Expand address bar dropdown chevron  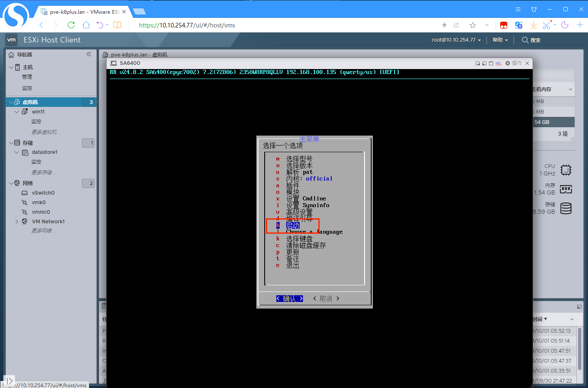[x=487, y=25]
